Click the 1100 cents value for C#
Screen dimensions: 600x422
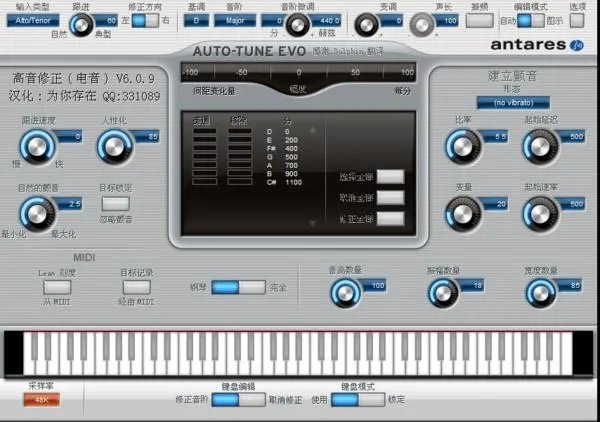click(293, 182)
